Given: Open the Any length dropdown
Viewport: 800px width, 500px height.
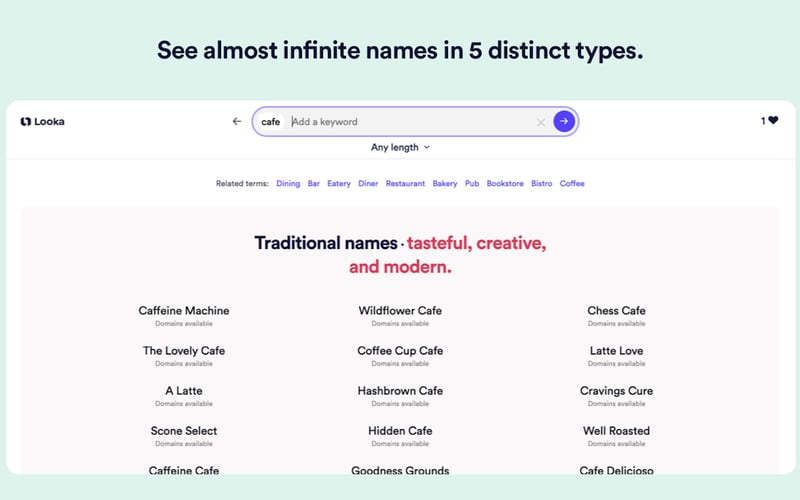Looking at the screenshot, I should (x=400, y=147).
